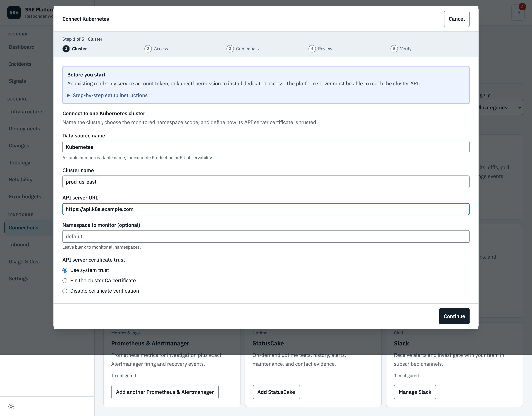Click '1 configured' under Slack
Viewport: 532px width, 416px height.
[x=406, y=376]
